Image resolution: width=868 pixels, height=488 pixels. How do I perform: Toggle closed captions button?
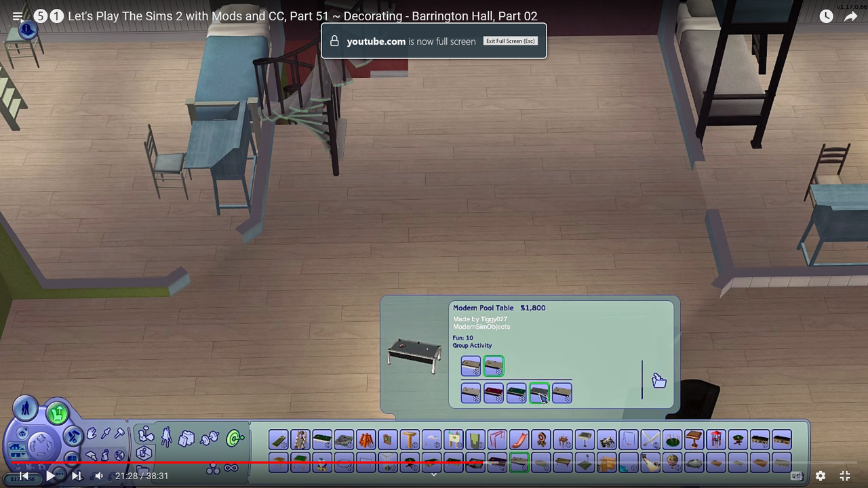(x=797, y=476)
